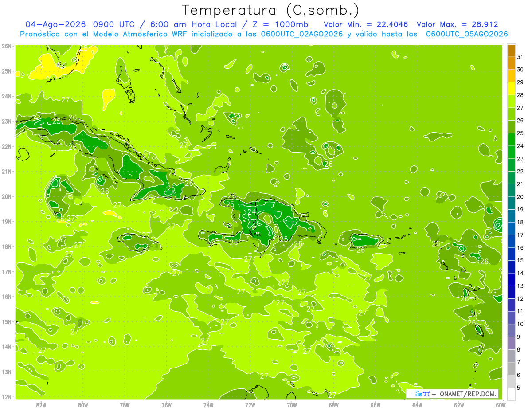The height and width of the screenshot is (411, 532).
Task: Pick the orange swatch between 30 and 31
Action: point(511,63)
